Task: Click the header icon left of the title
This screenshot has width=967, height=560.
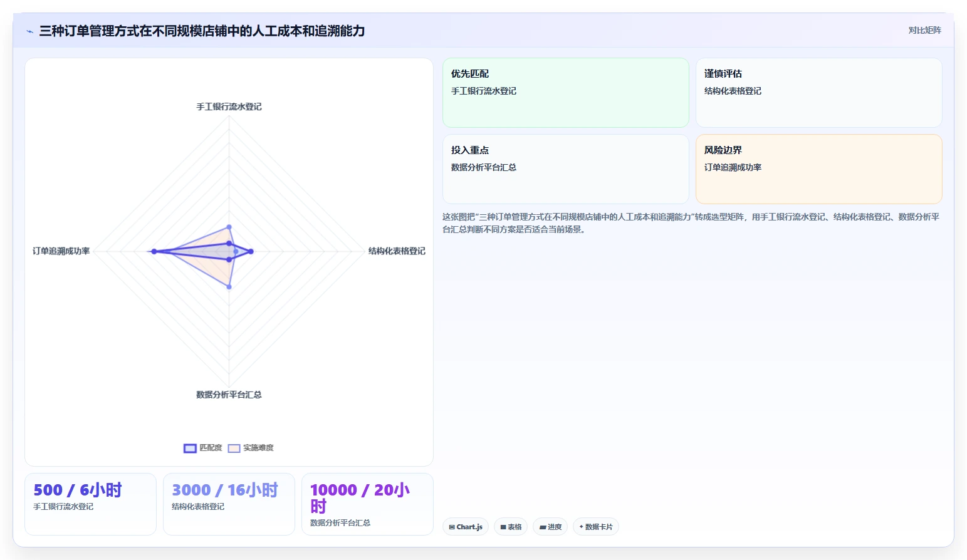Action: 29,31
